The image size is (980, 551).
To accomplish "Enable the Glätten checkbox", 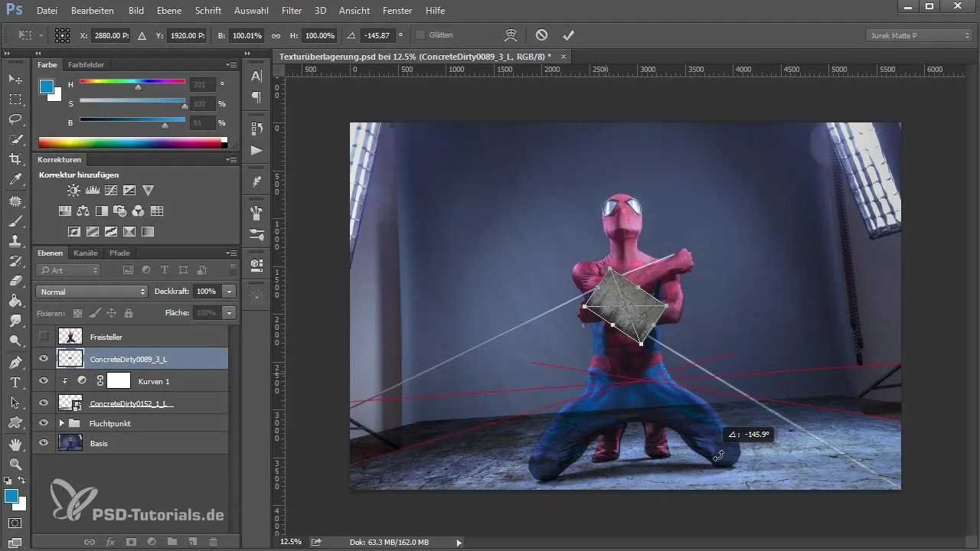I will [420, 35].
